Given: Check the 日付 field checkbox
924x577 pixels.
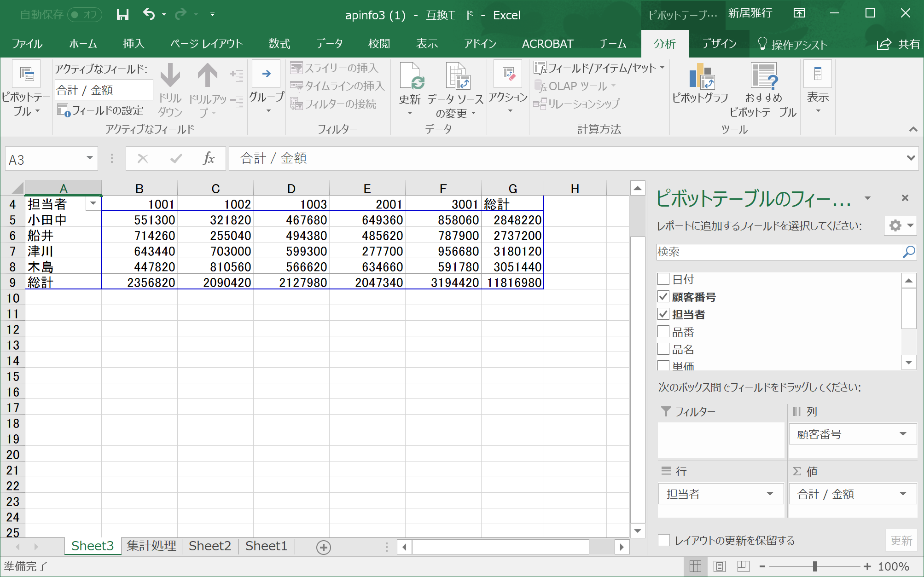Looking at the screenshot, I should tap(663, 279).
